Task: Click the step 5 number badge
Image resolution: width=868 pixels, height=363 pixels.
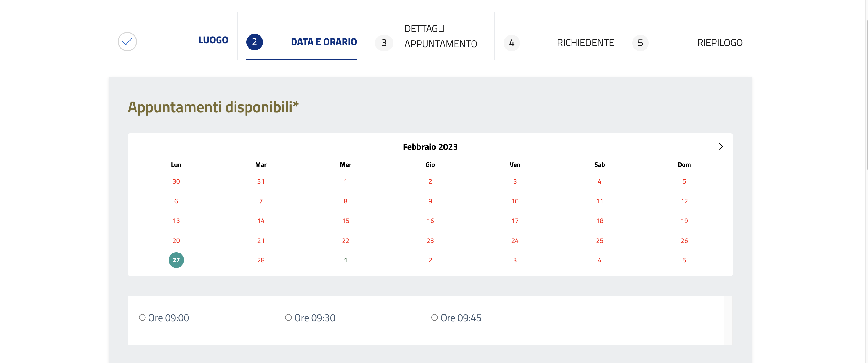Action: click(640, 43)
